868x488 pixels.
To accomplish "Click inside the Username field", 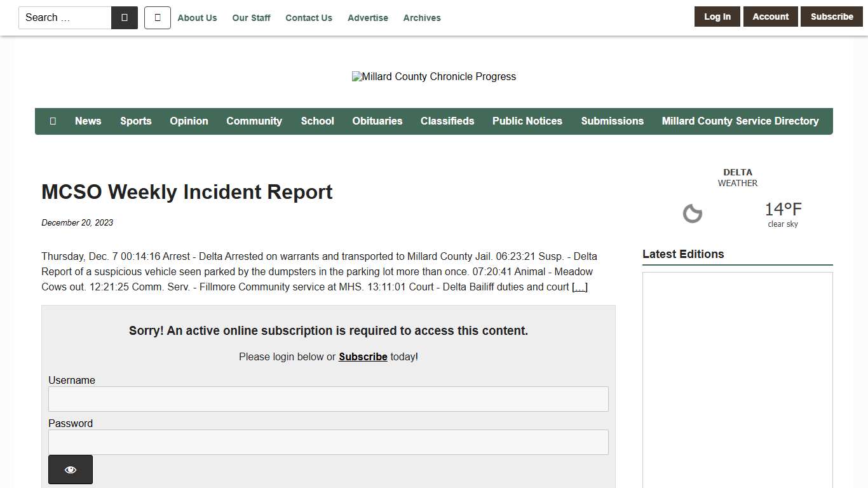I will tap(328, 398).
